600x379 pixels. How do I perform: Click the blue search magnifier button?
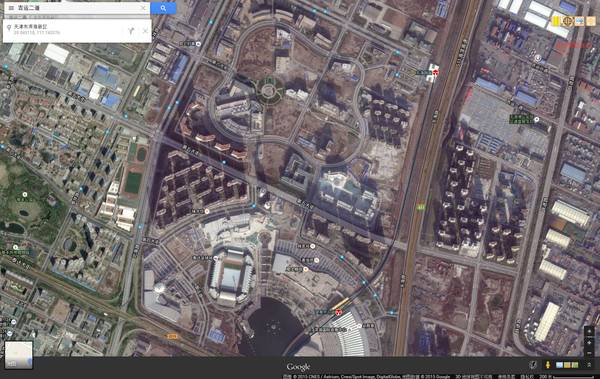click(163, 8)
